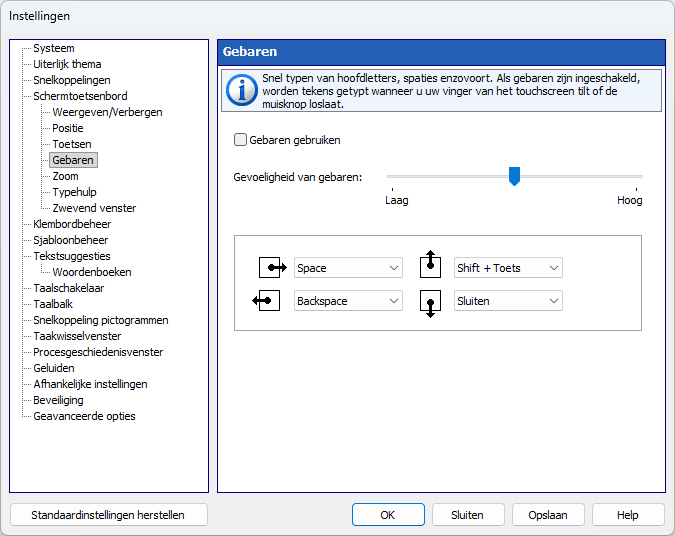This screenshot has height=536, width=675.
Task: Expand the Shift + Toets dropdown
Action: point(508,268)
